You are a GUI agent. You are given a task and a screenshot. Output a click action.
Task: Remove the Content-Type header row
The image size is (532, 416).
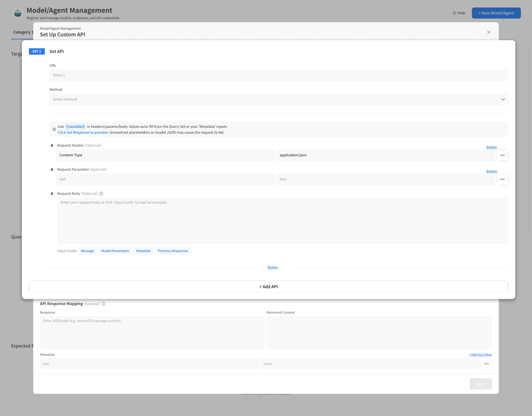click(502, 155)
